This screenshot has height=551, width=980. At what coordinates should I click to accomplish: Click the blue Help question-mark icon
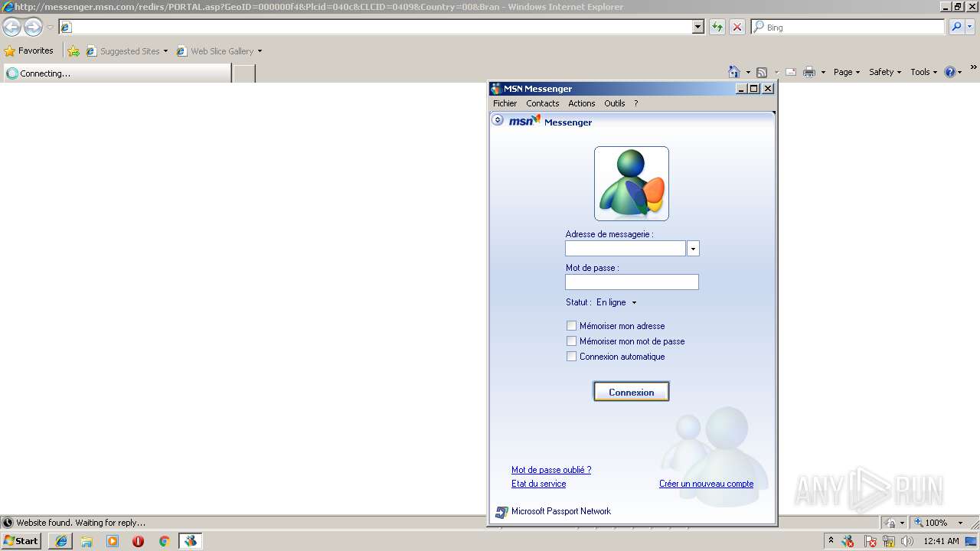point(950,72)
